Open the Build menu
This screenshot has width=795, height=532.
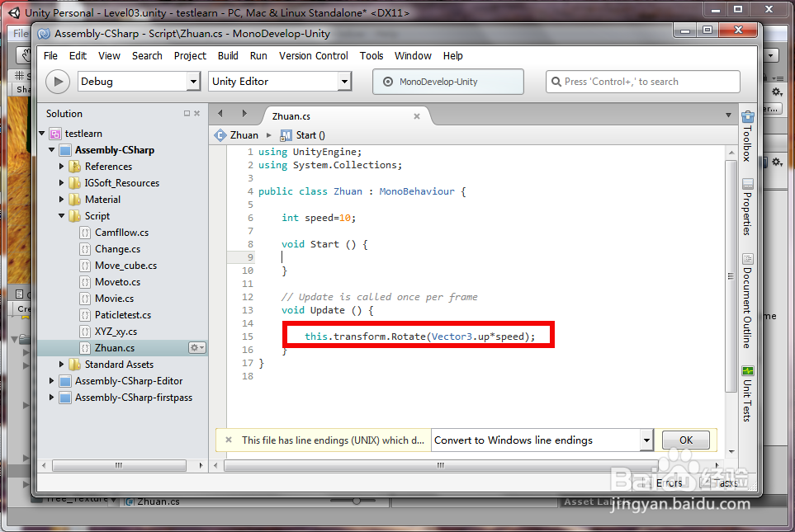click(228, 56)
